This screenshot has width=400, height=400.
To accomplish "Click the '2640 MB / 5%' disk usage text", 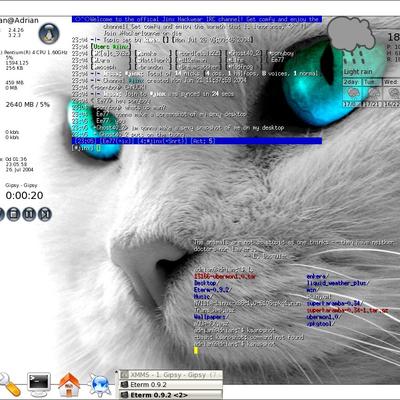I will click(x=27, y=104).
